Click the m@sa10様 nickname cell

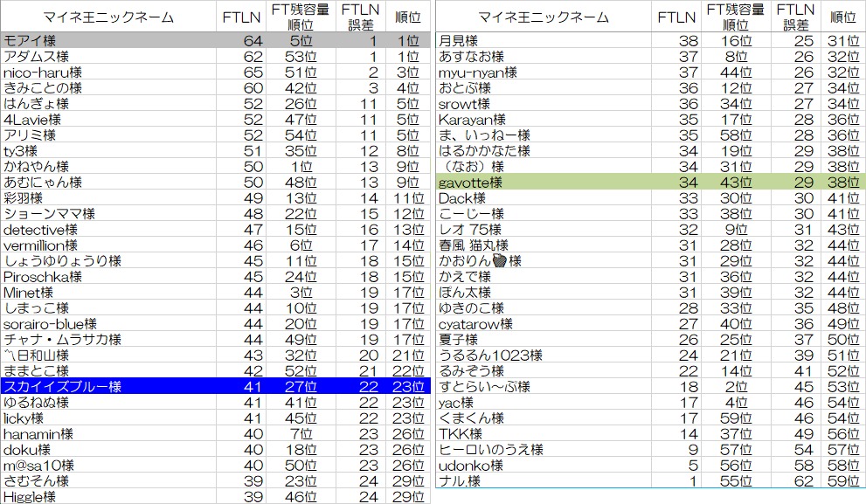point(108,466)
